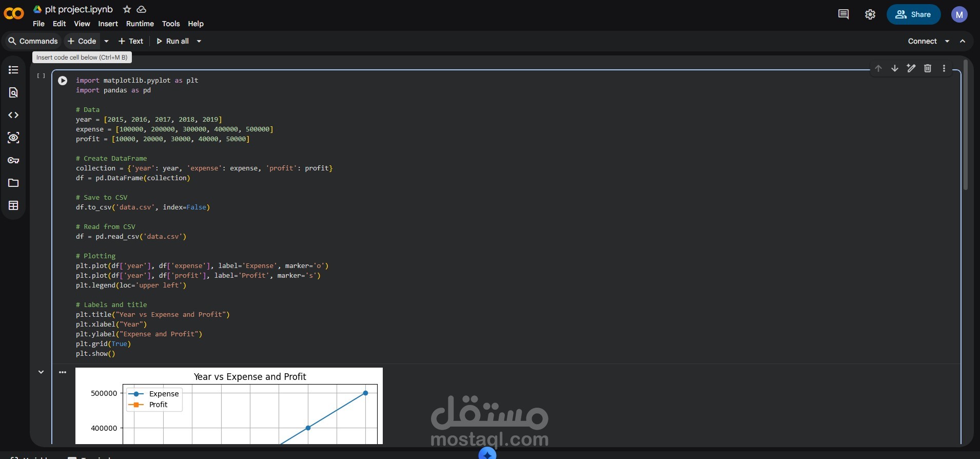The width and height of the screenshot is (980, 459).
Task: Check the cloud save status icon
Action: click(142, 9)
